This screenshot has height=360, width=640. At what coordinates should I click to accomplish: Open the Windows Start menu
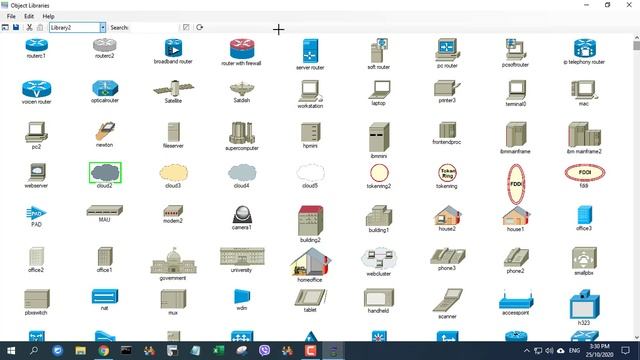pos(11,351)
